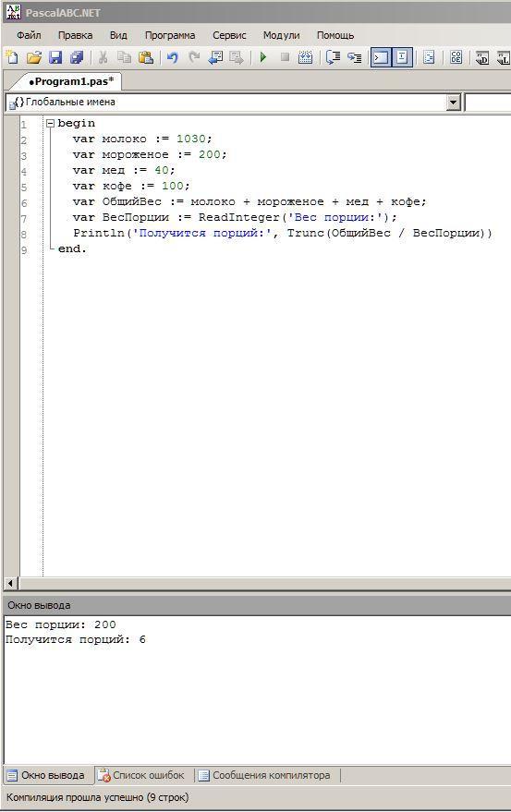Click the New file icon
This screenshot has width=511, height=812.
[x=12, y=57]
